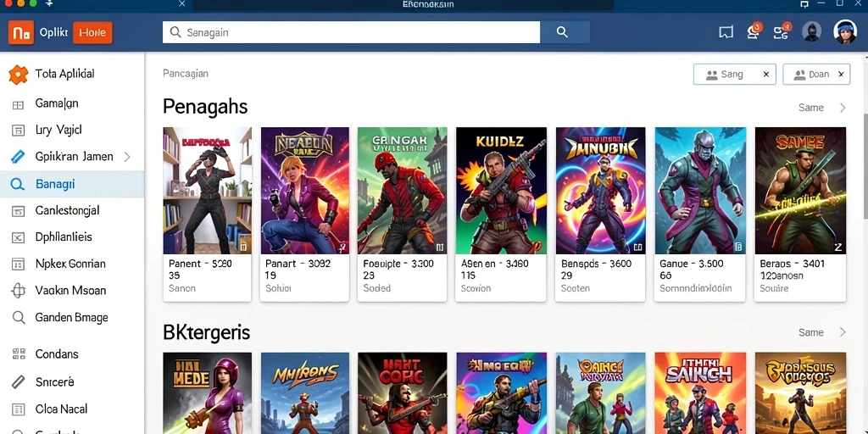Viewport: 868px width, 434px height.
Task: Open the Panart purple jacket game cover
Action: [305, 191]
